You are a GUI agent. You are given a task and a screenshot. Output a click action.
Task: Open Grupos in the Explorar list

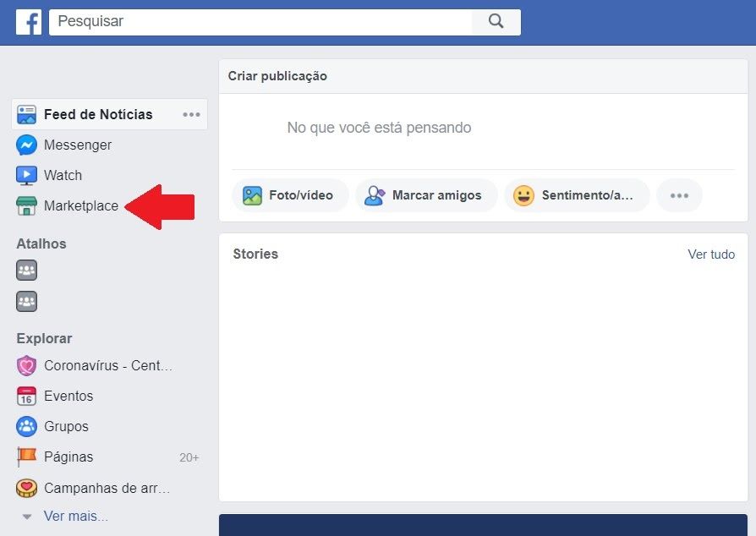click(x=67, y=427)
